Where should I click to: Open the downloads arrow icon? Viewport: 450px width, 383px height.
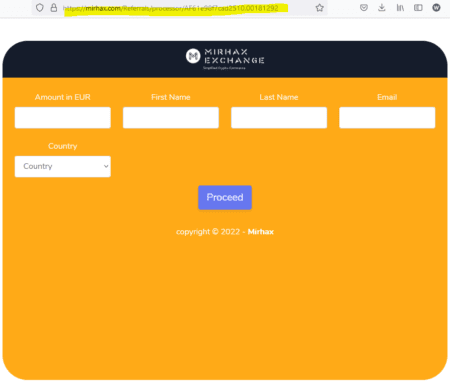(382, 7)
